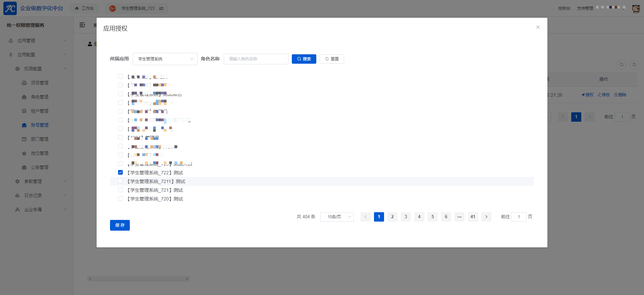Go to next page using arrow icon
The height and width of the screenshot is (295, 644).
(x=486, y=217)
